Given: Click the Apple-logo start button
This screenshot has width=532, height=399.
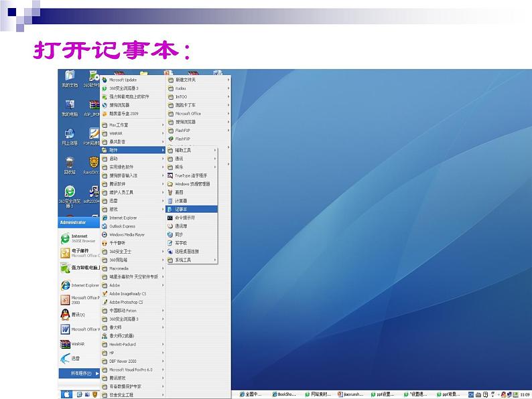Looking at the screenshot, I should point(66,394).
